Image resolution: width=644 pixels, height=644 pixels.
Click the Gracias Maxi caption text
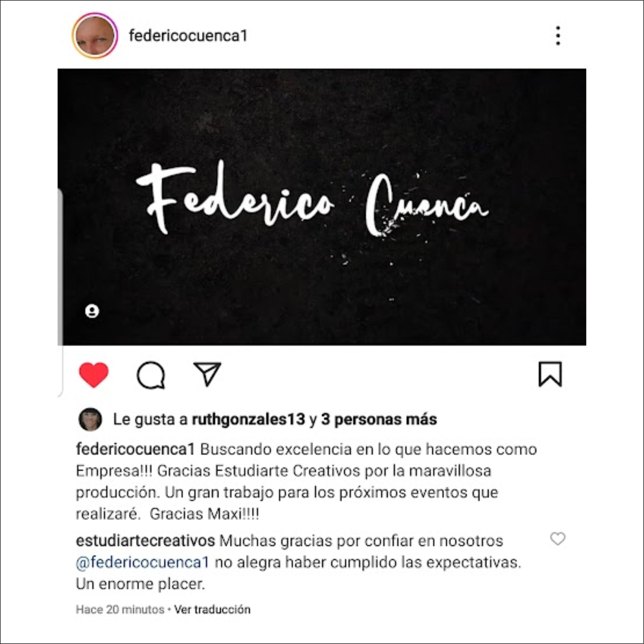tap(204, 514)
